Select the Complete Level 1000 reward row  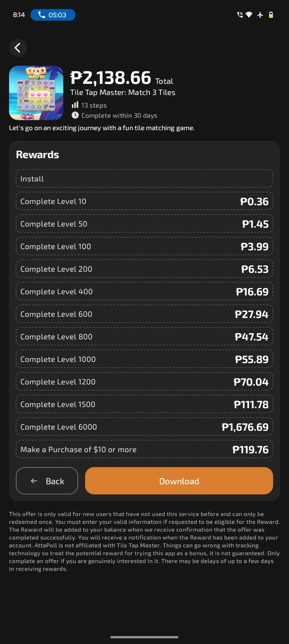point(144,359)
